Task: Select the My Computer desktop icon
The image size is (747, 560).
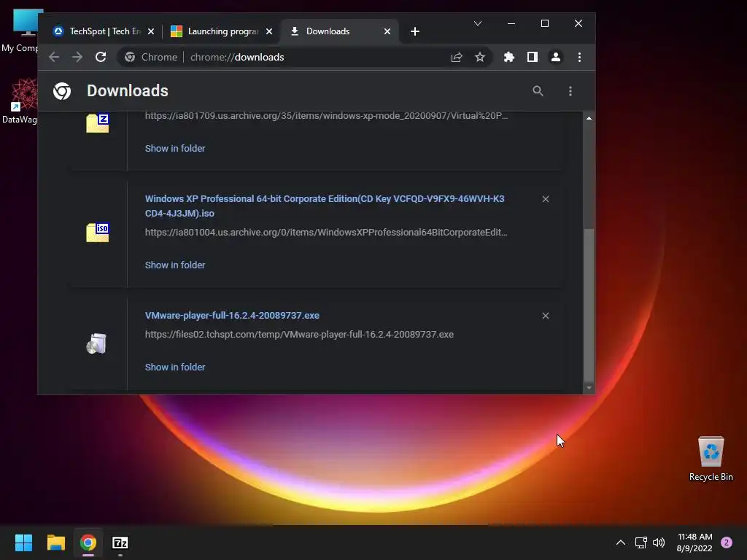Action: click(x=20, y=31)
